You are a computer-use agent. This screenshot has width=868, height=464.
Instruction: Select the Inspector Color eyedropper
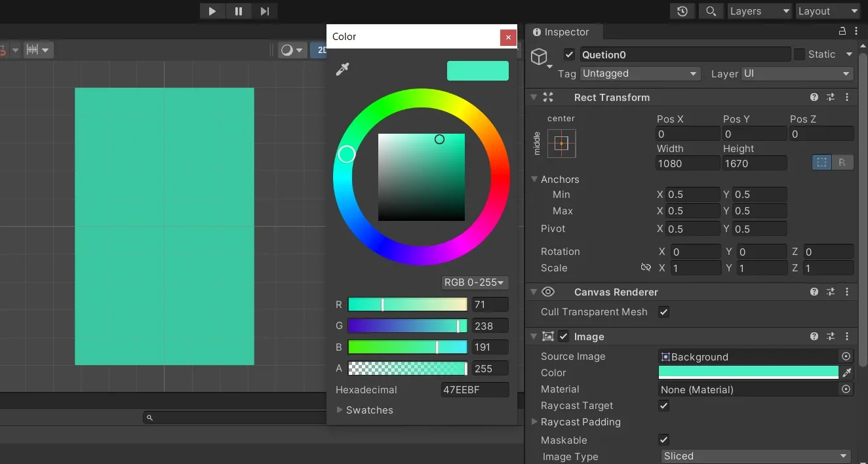(x=847, y=372)
